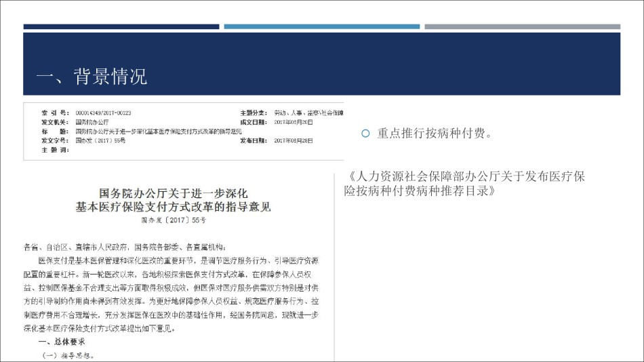The width and height of the screenshot is (644, 362).
Task: Click the '成文日期:' label
Action: (254, 122)
